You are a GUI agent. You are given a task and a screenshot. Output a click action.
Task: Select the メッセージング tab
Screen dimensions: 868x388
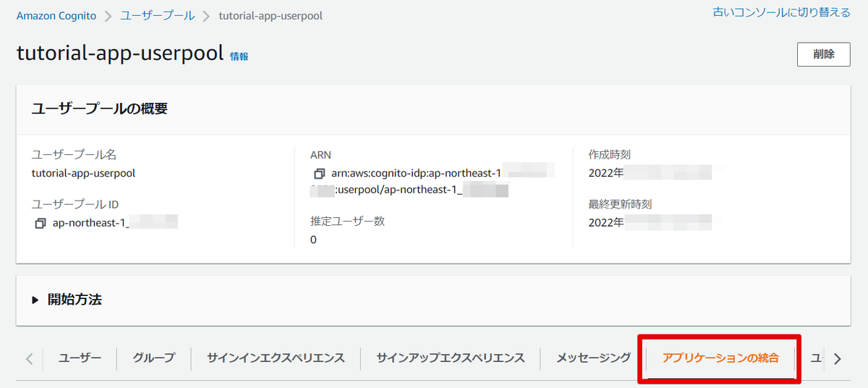[x=593, y=358]
